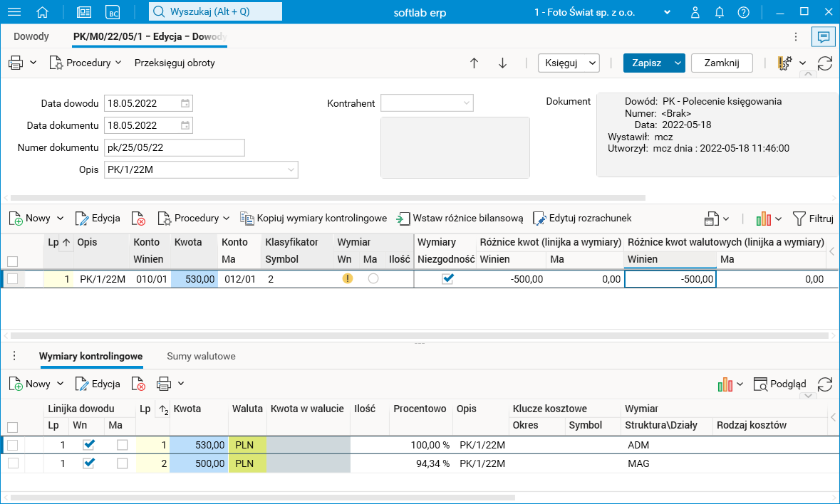This screenshot has width=840, height=504.
Task: Toggle the Niezgodność checkbox in row 1
Action: [447, 279]
